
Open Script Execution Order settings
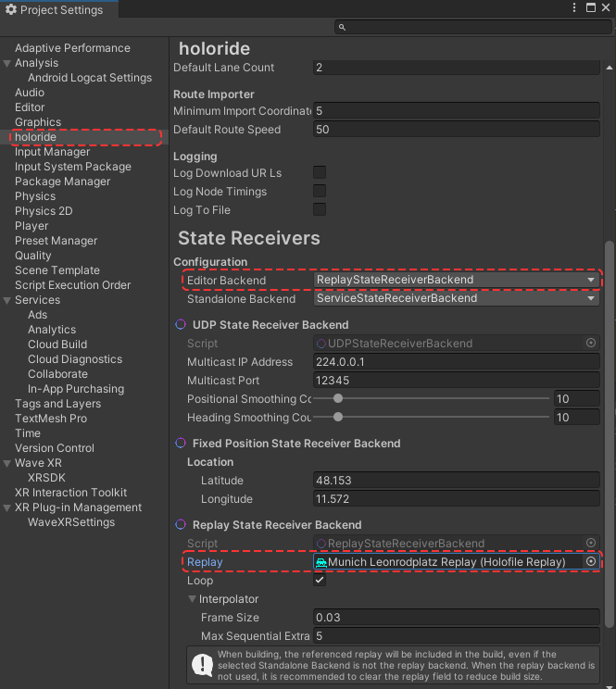(72, 285)
